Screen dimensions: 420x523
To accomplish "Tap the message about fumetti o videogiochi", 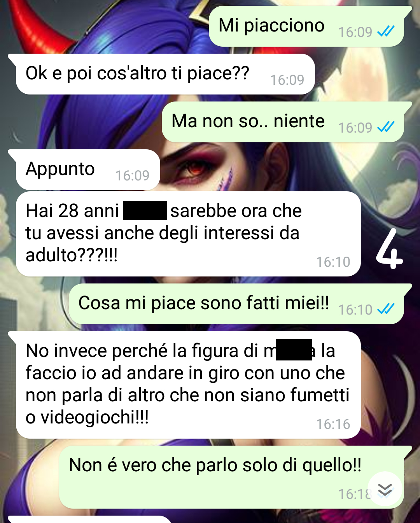I will click(x=188, y=385).
